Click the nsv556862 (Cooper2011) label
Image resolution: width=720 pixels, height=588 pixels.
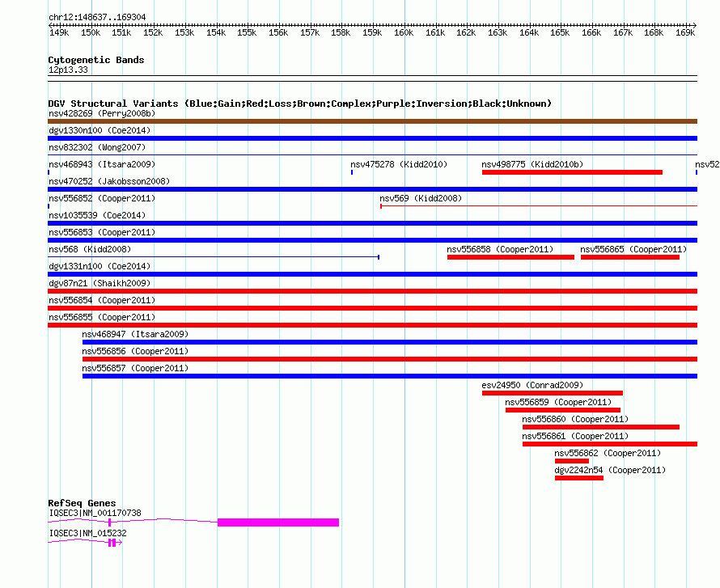click(608, 453)
